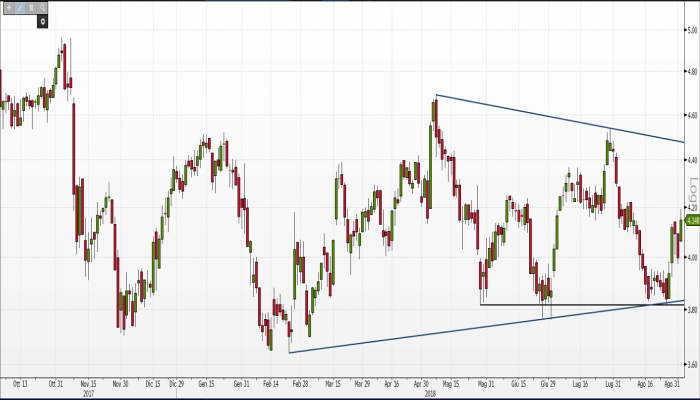Image resolution: width=700 pixels, height=400 pixels.
Task: Click the Ott 13 date on the time axis
Action: (19, 382)
